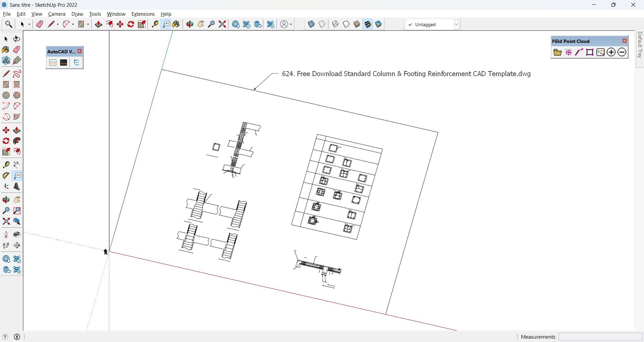This screenshot has height=342, width=644.
Task: Expand Select tool dropdown arrow in top toolbar
Action: tap(29, 24)
